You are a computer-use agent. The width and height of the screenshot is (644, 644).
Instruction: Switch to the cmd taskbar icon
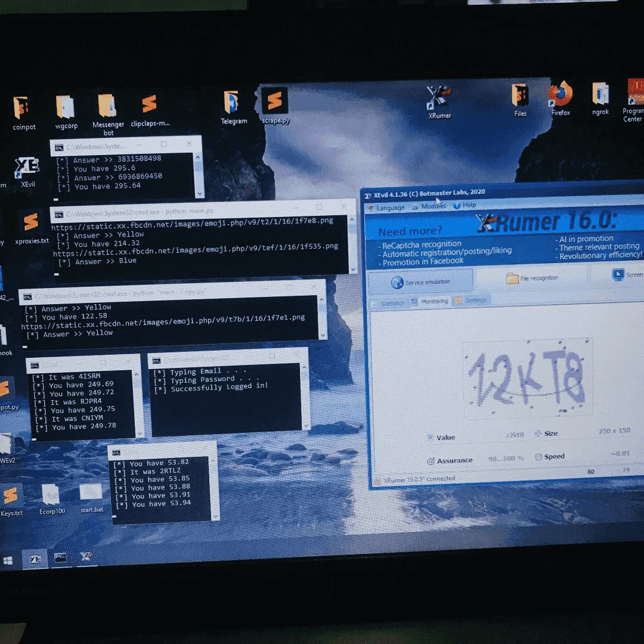(60, 558)
